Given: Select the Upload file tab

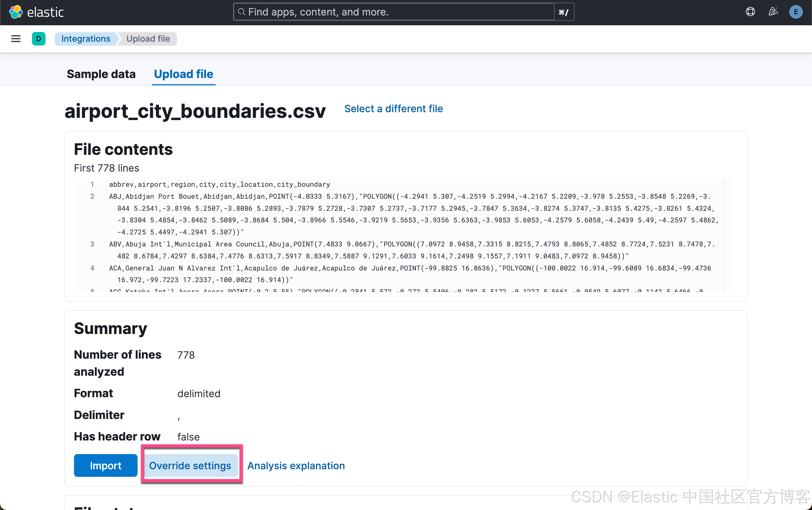Looking at the screenshot, I should pyautogui.click(x=183, y=74).
